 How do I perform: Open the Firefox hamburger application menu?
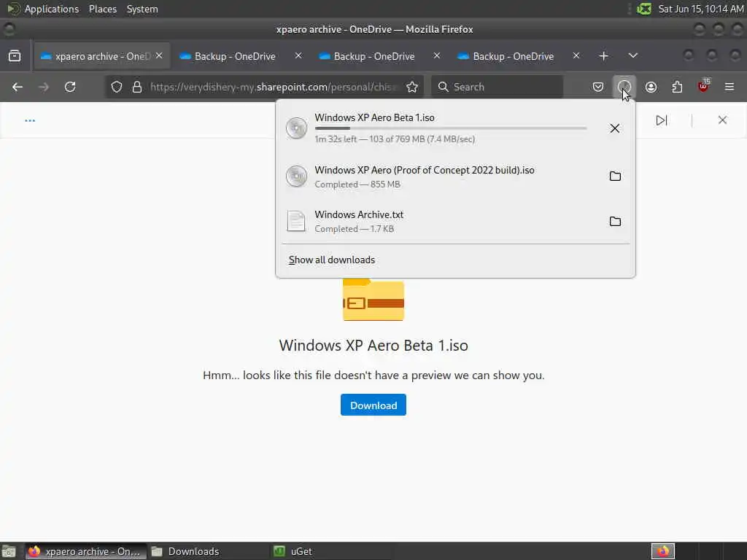(729, 87)
